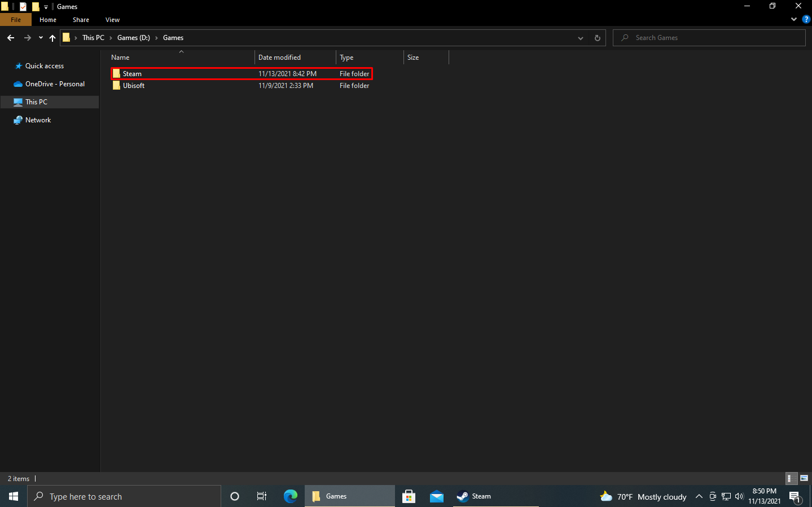This screenshot has height=507, width=812.
Task: Sort files by the Size column
Action: (426, 58)
